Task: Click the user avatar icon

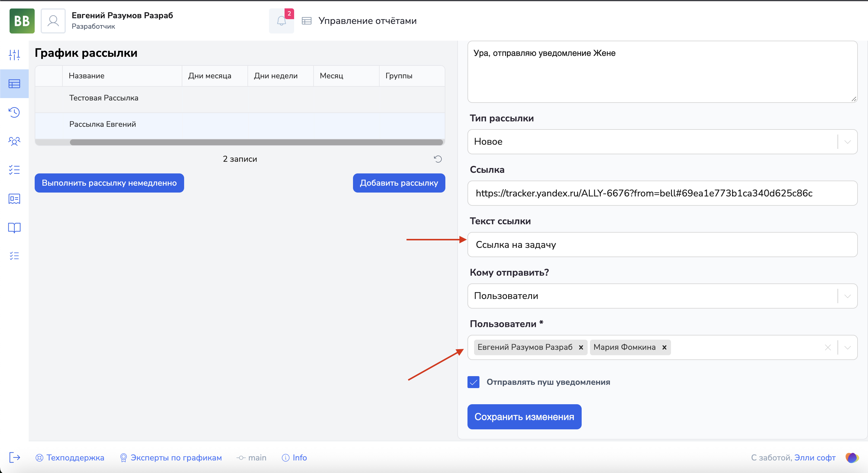Action: (x=53, y=21)
